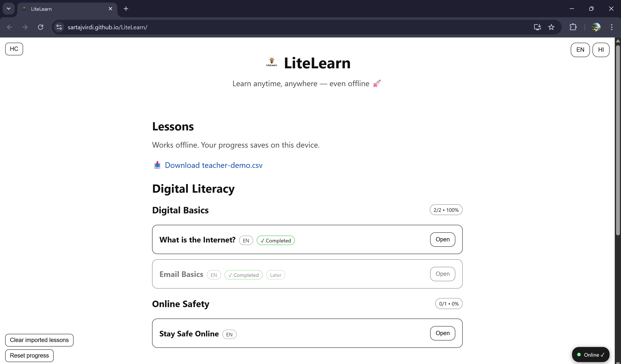Download the teacher-demo.csv link
The image size is (621, 364).
[213, 165]
